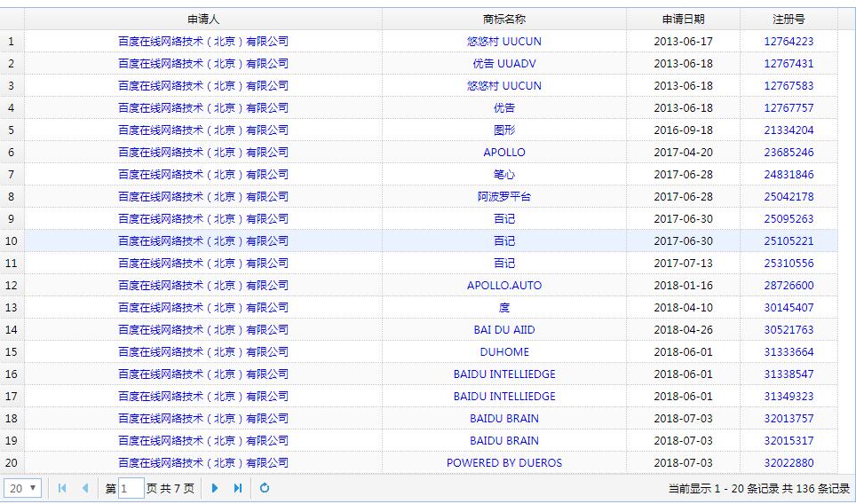Open the page size dropdown showing 20
Screen dimensions: 856x504
pyautogui.click(x=23, y=488)
